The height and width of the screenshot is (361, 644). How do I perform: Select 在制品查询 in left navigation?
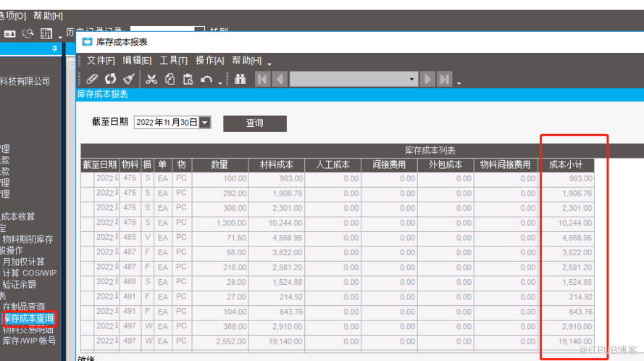point(24,307)
